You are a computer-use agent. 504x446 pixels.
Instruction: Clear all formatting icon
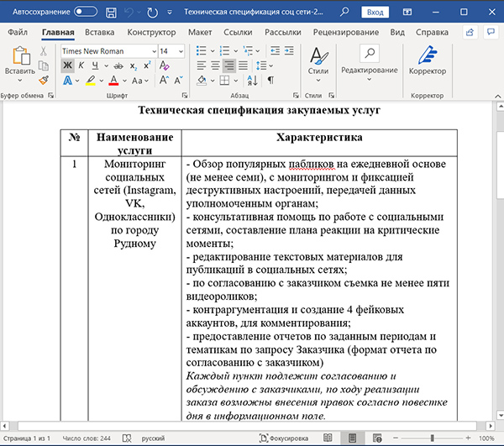pyautogui.click(x=165, y=66)
